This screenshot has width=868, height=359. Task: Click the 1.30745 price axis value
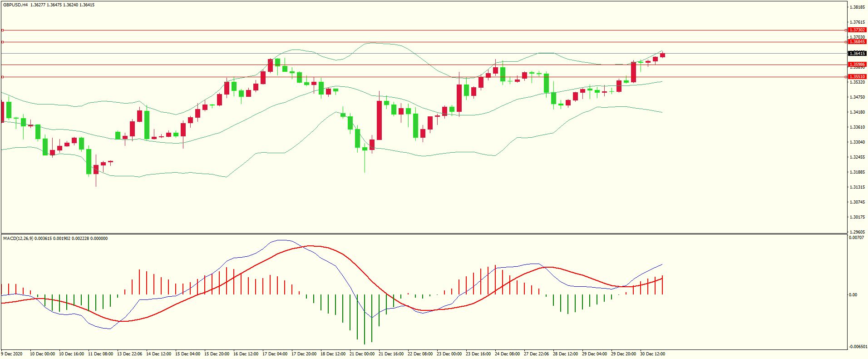click(x=857, y=202)
